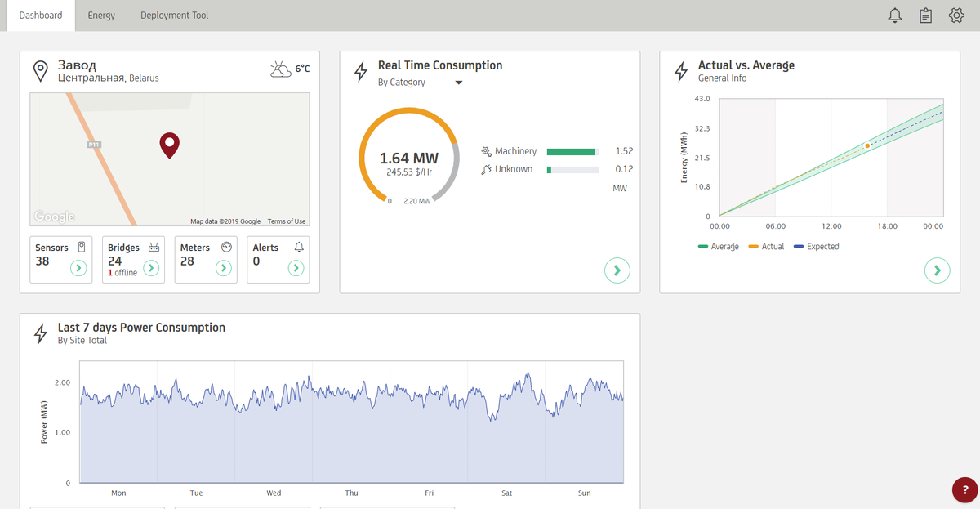Open Bridges details arrow

151,268
